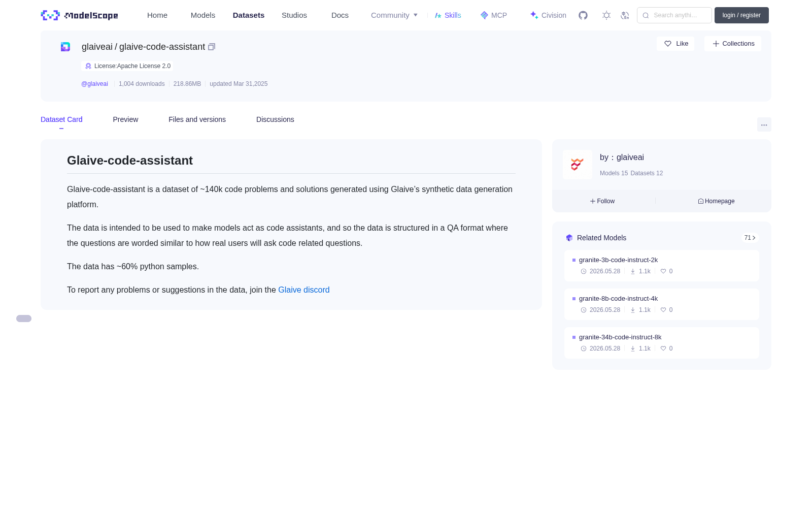Open the Models menu item
812x508 pixels.
(x=203, y=15)
